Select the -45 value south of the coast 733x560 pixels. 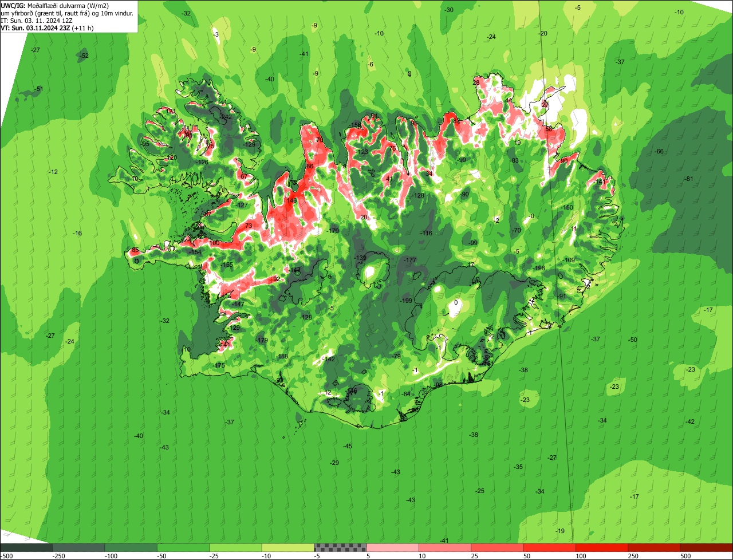click(348, 446)
